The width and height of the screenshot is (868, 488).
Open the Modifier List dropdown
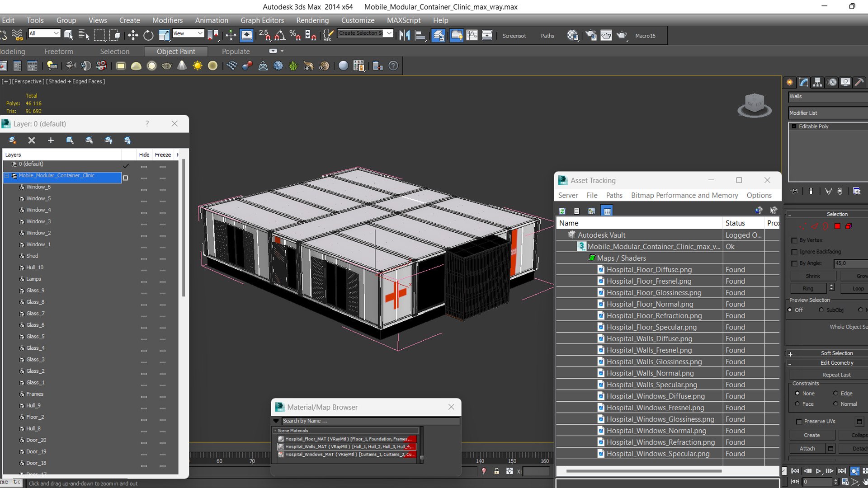[828, 113]
